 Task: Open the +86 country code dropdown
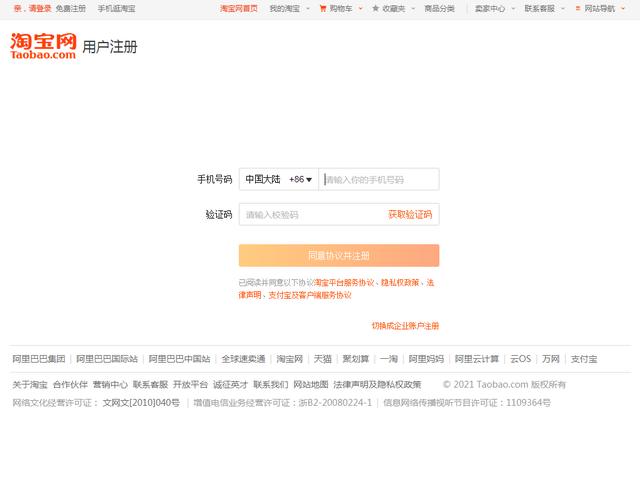[x=301, y=180]
